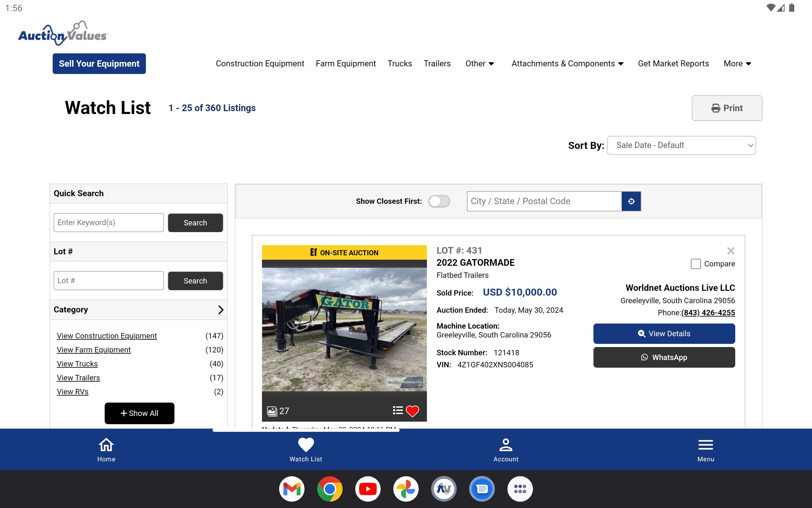Open Construction Equipment menu item
This screenshot has width=812, height=508.
click(260, 63)
